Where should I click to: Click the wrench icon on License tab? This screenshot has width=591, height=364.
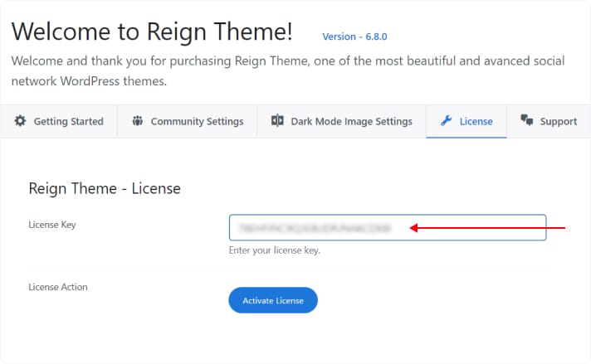[x=446, y=121]
